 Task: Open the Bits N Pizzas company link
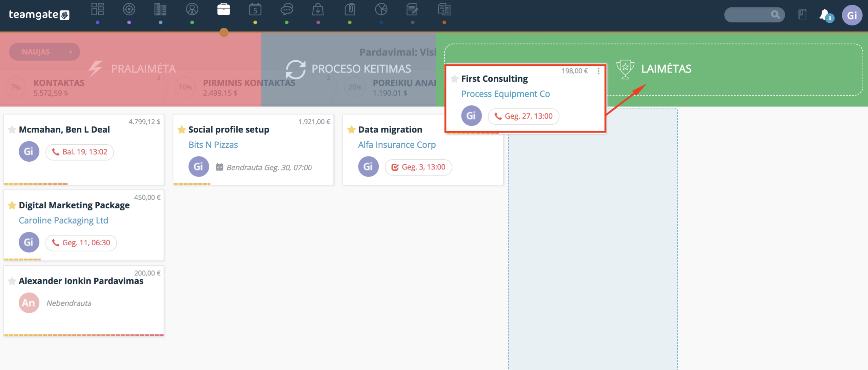[213, 145]
